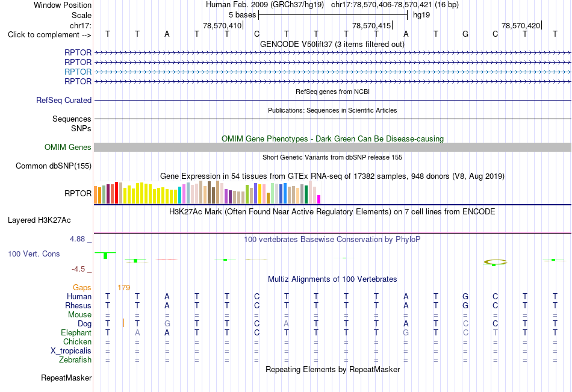
Task: Open the OMIM Gene Phenotypes track title
Action: pos(332,138)
